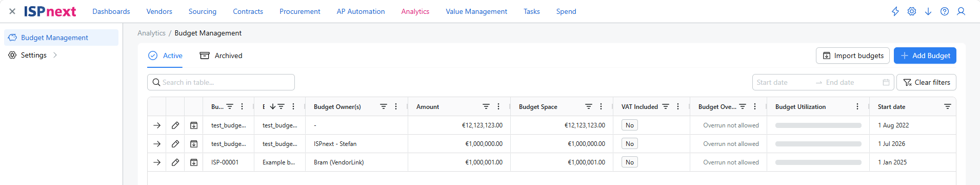This screenshot has width=980, height=185.
Task: Archive the ISP-00001 budget row
Action: click(194, 162)
